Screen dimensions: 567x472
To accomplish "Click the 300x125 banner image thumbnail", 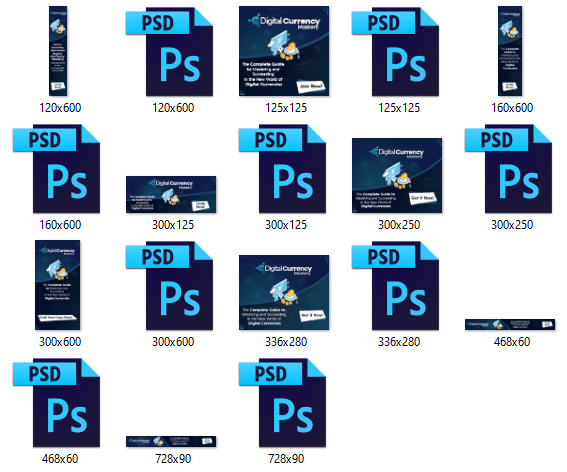I will pyautogui.click(x=171, y=195).
